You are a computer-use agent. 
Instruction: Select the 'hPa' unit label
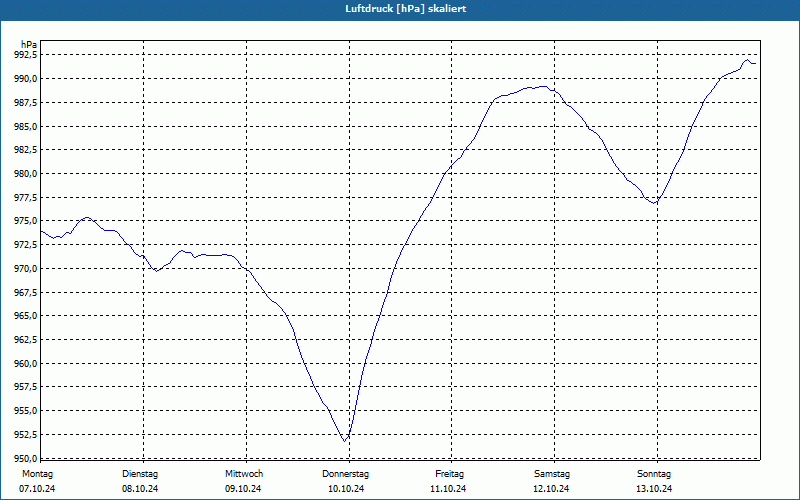pyautogui.click(x=29, y=45)
